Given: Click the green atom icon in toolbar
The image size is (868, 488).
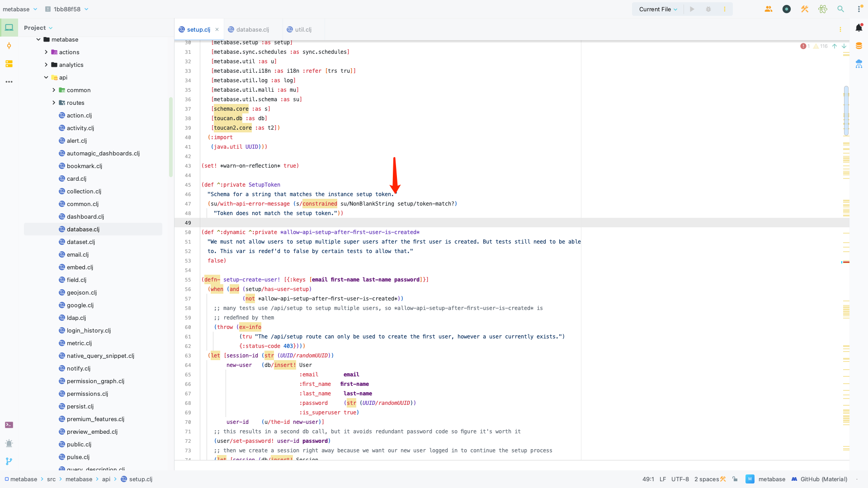Looking at the screenshot, I should [x=822, y=9].
